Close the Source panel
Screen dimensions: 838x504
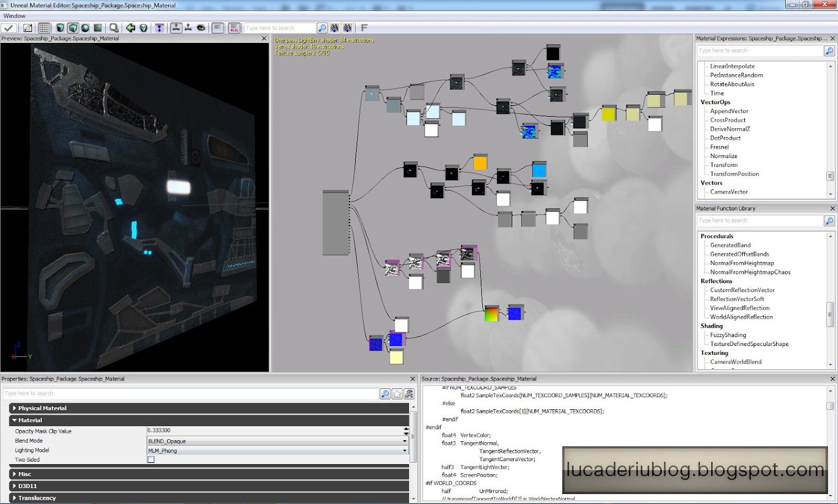(833, 379)
